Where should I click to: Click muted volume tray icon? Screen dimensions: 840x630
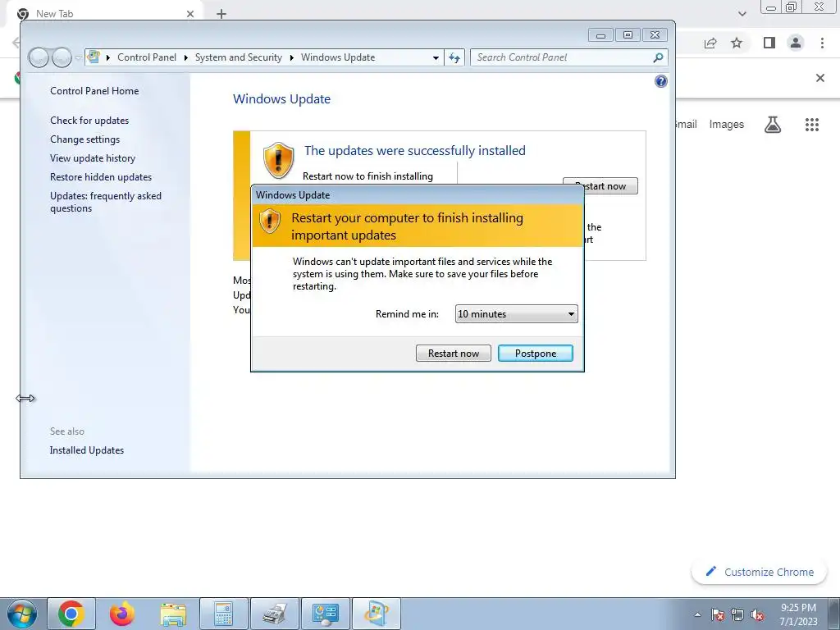757,614
